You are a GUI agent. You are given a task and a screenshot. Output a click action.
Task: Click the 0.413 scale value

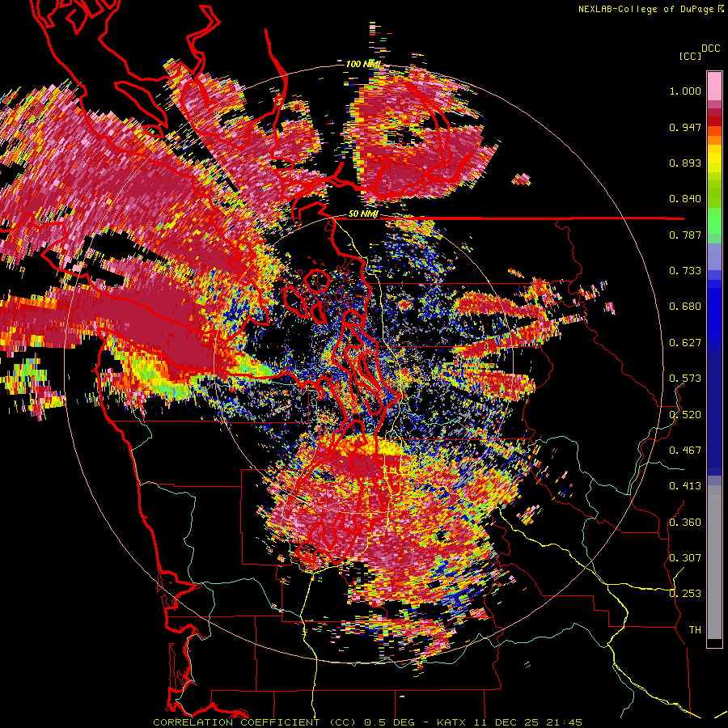(x=685, y=486)
